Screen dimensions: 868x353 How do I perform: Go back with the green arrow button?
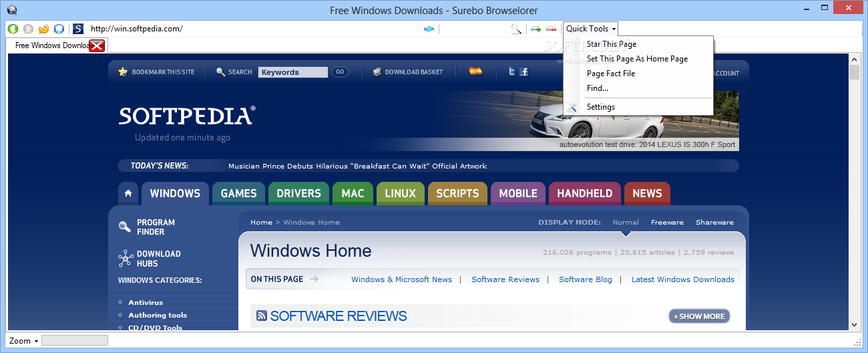point(13,29)
